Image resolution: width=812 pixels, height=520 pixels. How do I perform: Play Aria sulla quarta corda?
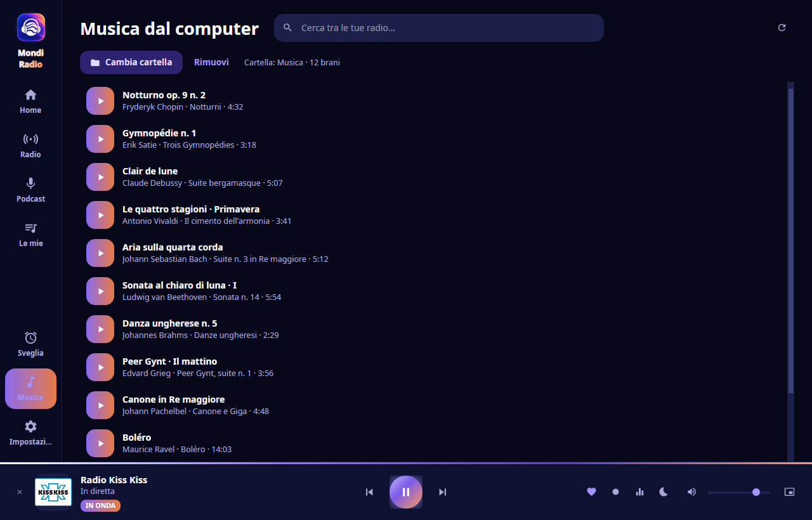pos(100,253)
